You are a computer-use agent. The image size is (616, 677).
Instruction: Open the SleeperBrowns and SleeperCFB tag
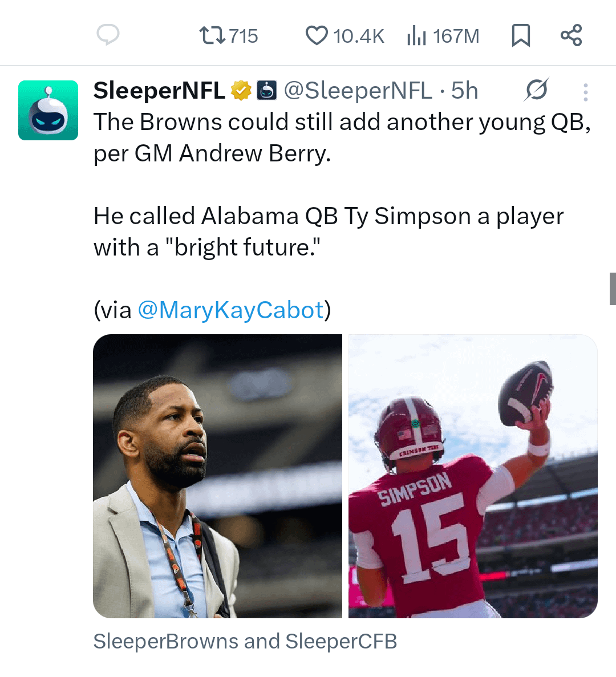tap(245, 641)
